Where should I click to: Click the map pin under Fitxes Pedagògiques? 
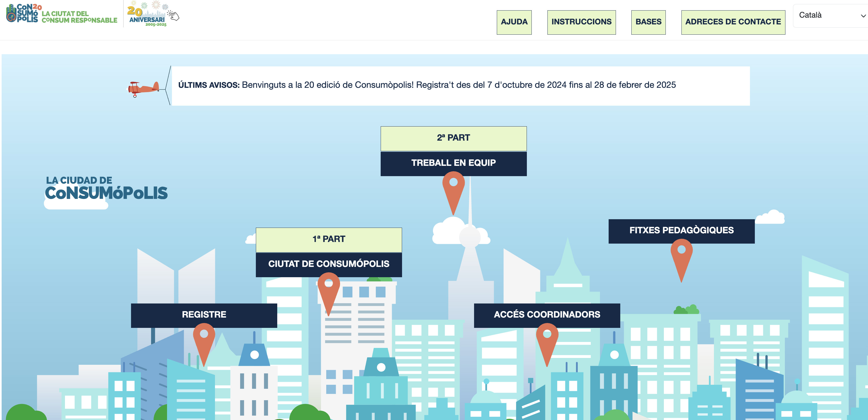(x=681, y=260)
